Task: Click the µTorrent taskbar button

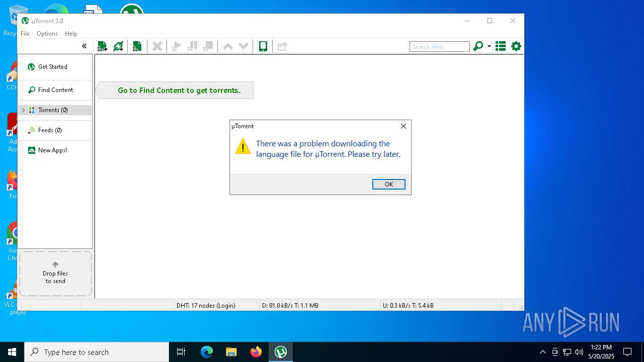Action: [281, 352]
